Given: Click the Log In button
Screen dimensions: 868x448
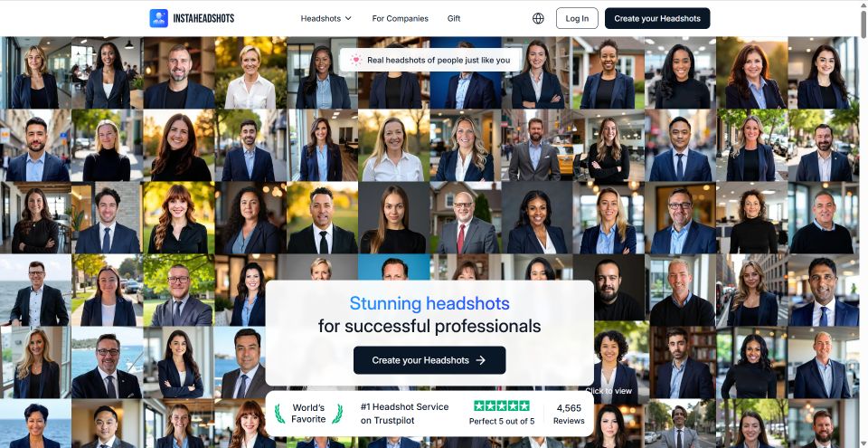Looking at the screenshot, I should (577, 18).
